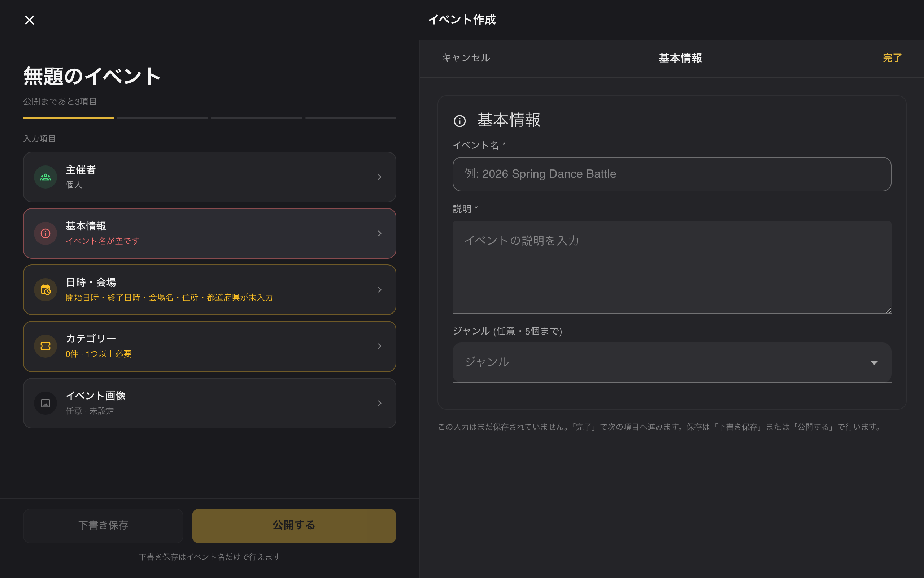Open カテゴリー row chevron

click(x=380, y=346)
